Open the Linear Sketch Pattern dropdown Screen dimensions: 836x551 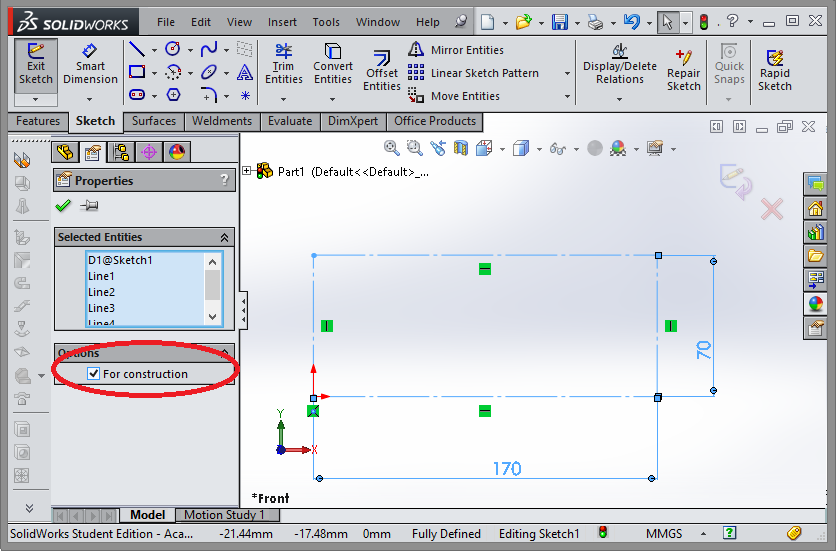tap(567, 73)
